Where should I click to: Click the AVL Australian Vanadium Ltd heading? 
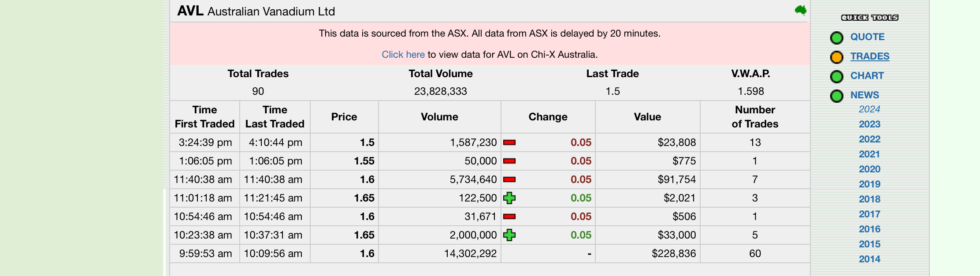coord(256,11)
